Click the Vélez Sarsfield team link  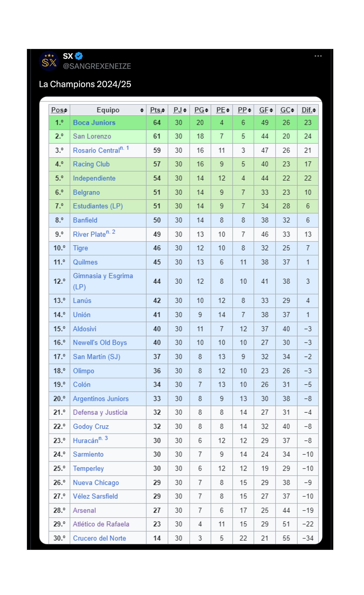click(95, 496)
